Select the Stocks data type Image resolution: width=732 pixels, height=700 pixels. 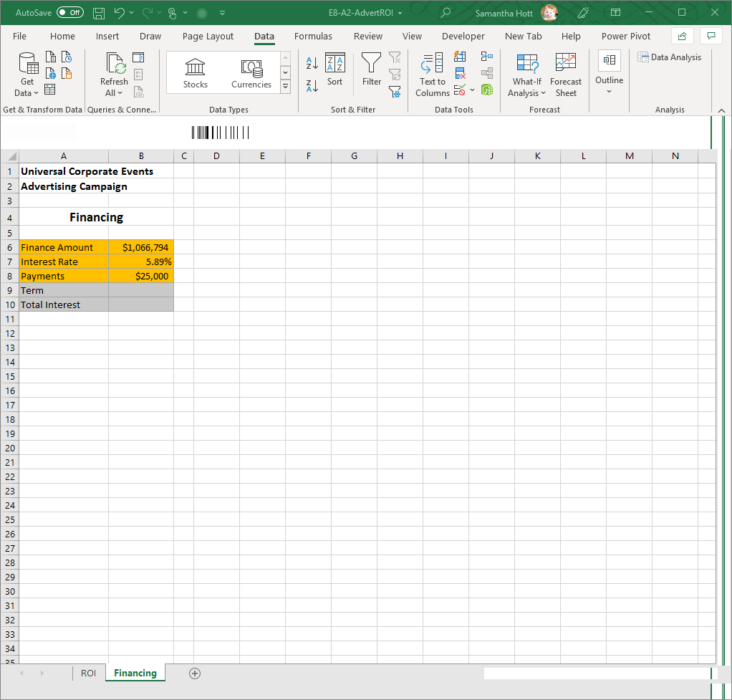coord(195,72)
